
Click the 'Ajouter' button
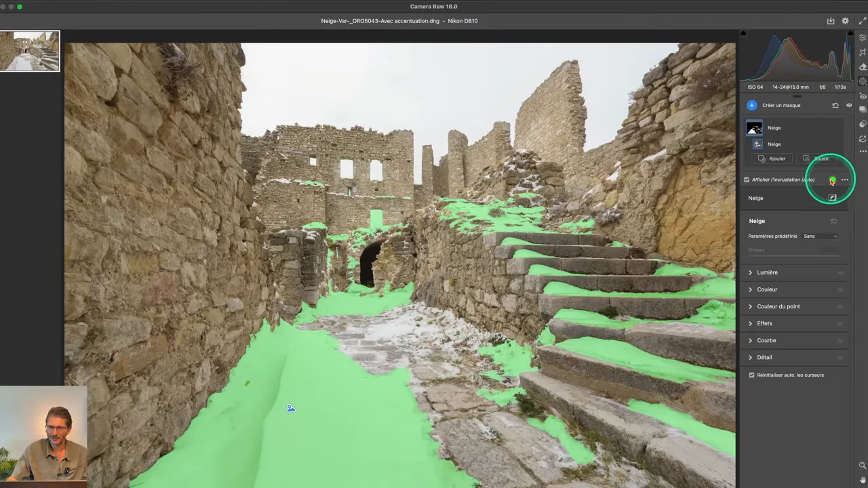coord(772,159)
